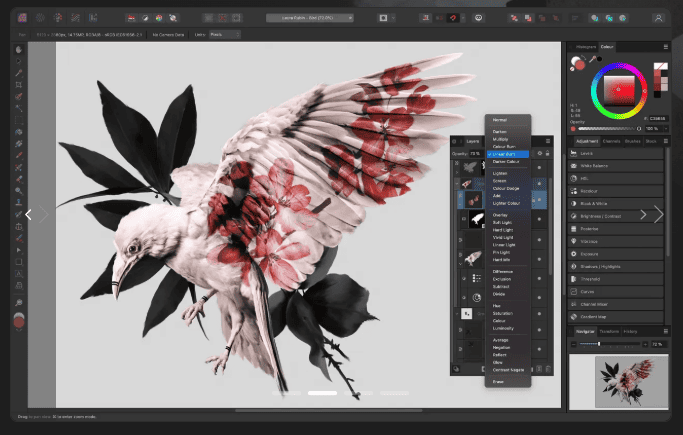Click the No Camera Data button
This screenshot has height=435, width=683.
[168, 34]
